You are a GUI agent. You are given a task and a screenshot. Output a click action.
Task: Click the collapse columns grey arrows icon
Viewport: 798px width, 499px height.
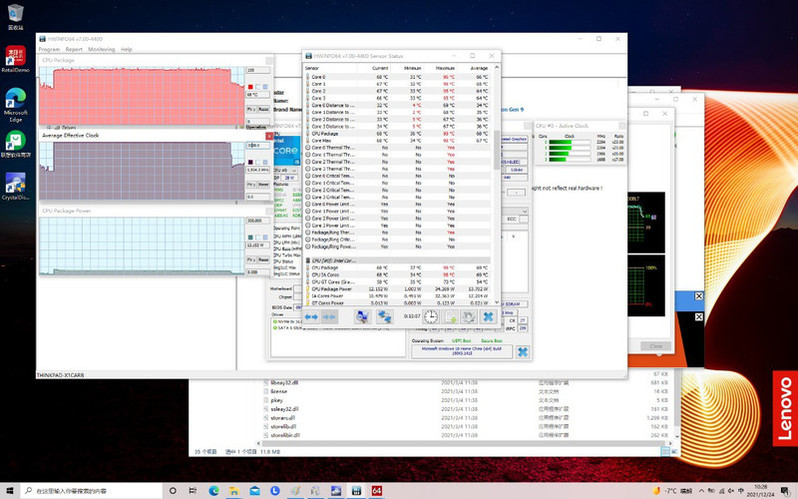click(330, 316)
